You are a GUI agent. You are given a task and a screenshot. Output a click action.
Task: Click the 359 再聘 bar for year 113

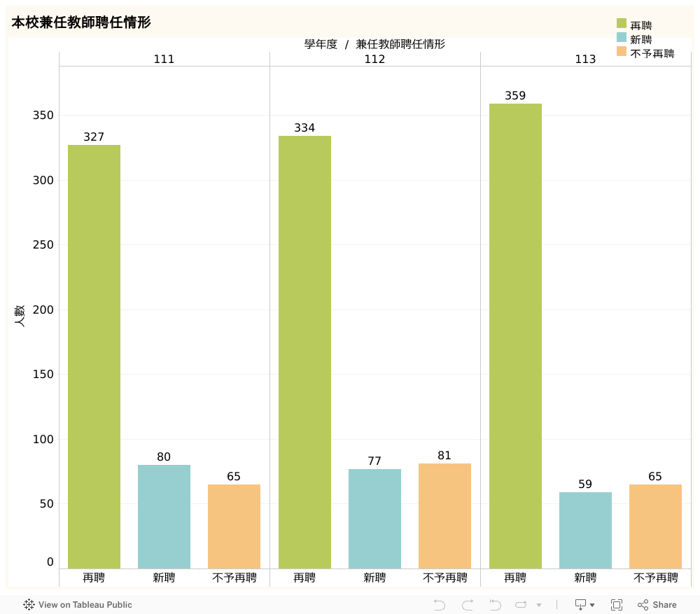516,336
